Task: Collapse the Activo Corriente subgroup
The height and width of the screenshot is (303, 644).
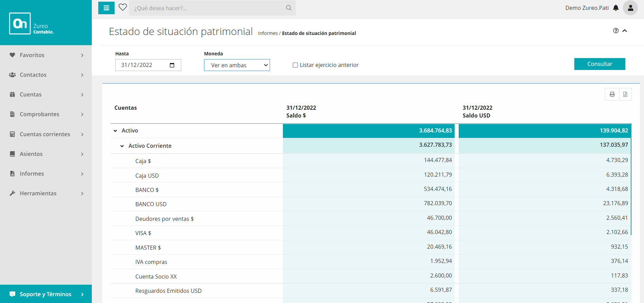Action: point(122,146)
